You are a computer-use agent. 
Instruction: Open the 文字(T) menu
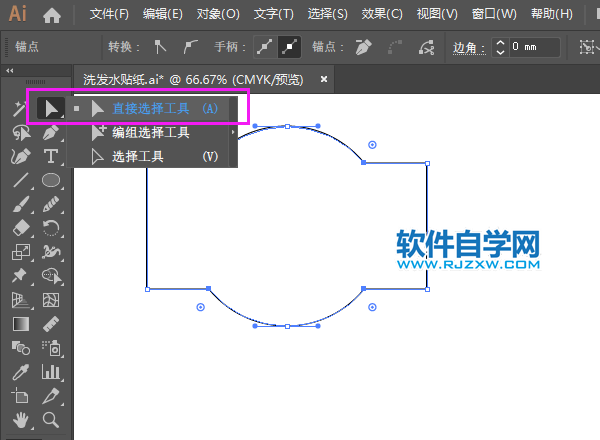coord(274,14)
